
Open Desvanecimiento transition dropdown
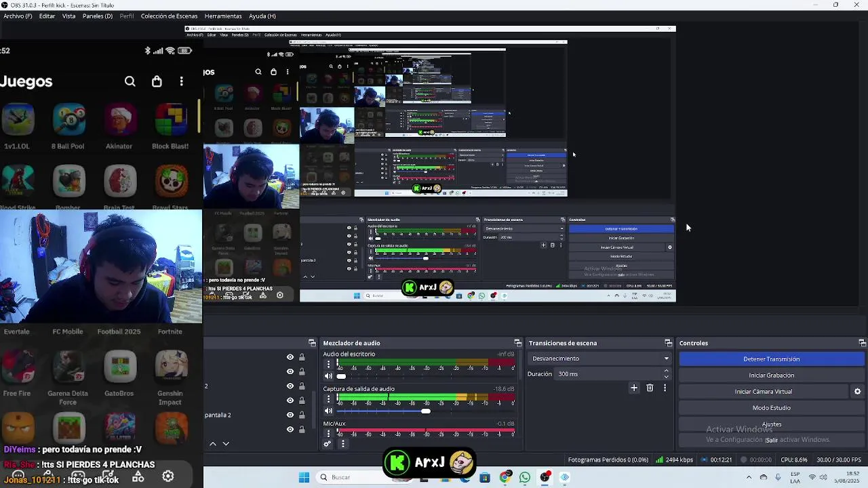599,359
